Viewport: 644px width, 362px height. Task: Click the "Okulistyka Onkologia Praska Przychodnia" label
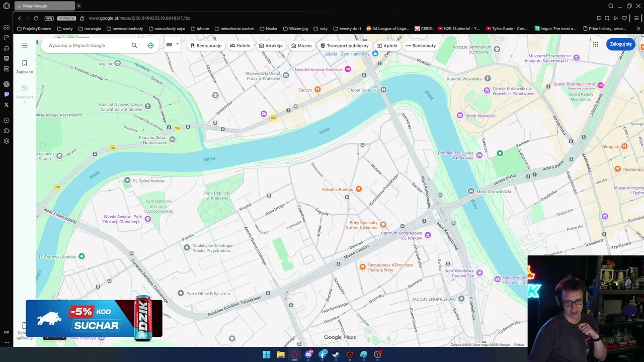[x=211, y=248]
